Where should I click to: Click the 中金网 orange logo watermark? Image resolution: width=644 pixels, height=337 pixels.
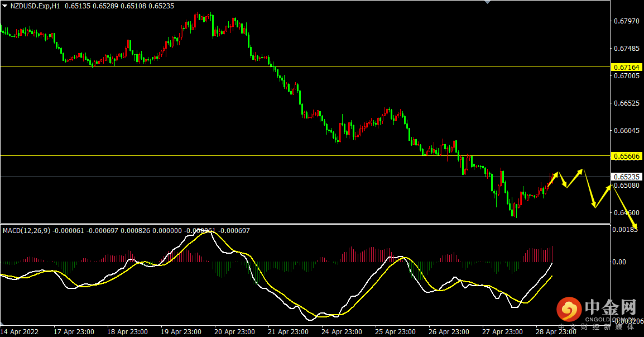(x=569, y=310)
